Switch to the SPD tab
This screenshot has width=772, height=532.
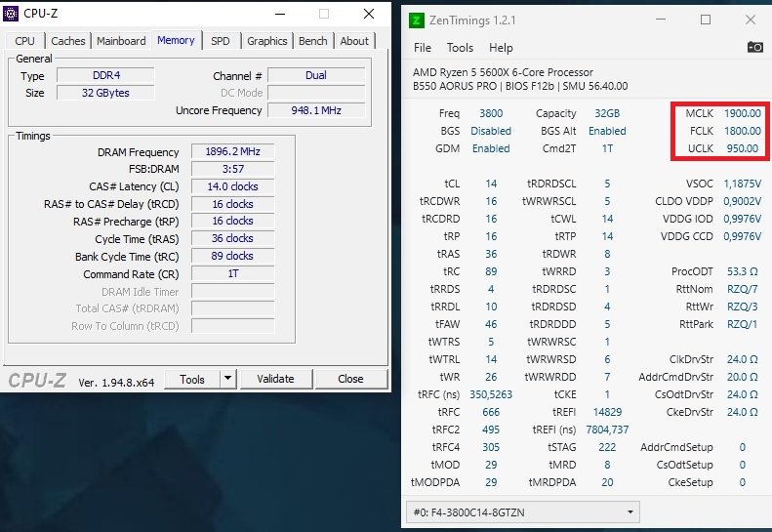pyautogui.click(x=220, y=41)
